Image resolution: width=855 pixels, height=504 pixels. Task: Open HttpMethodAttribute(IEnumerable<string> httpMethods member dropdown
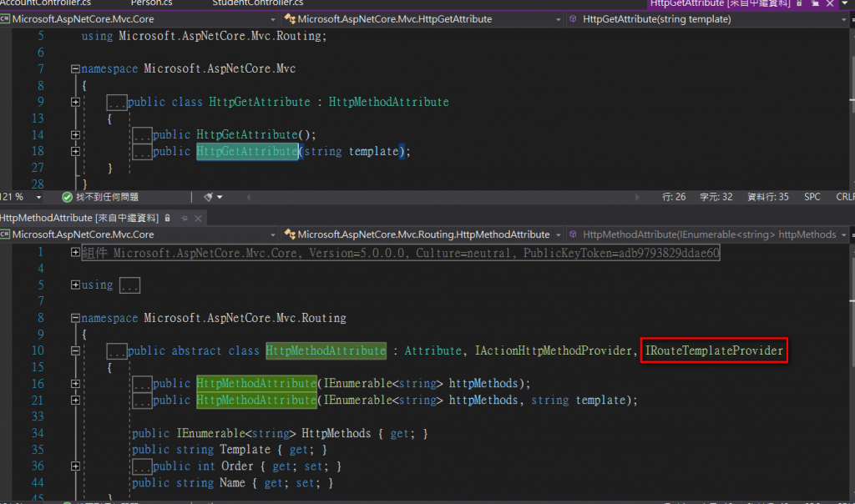[844, 234]
